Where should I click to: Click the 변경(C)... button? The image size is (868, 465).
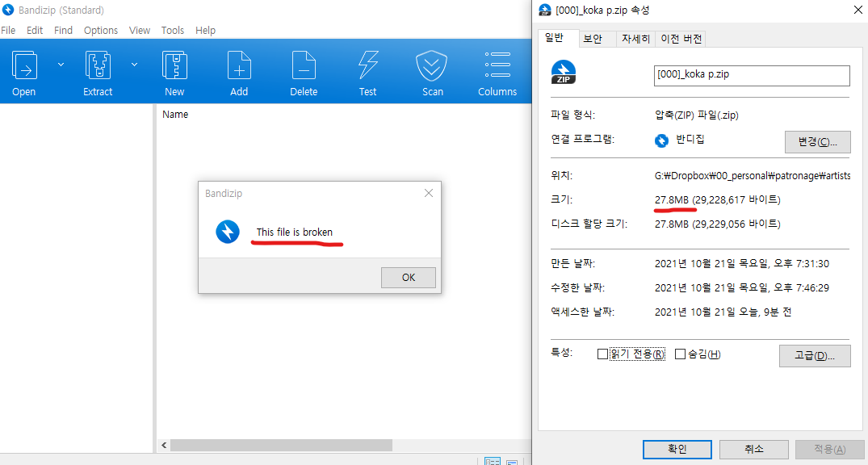tap(818, 142)
